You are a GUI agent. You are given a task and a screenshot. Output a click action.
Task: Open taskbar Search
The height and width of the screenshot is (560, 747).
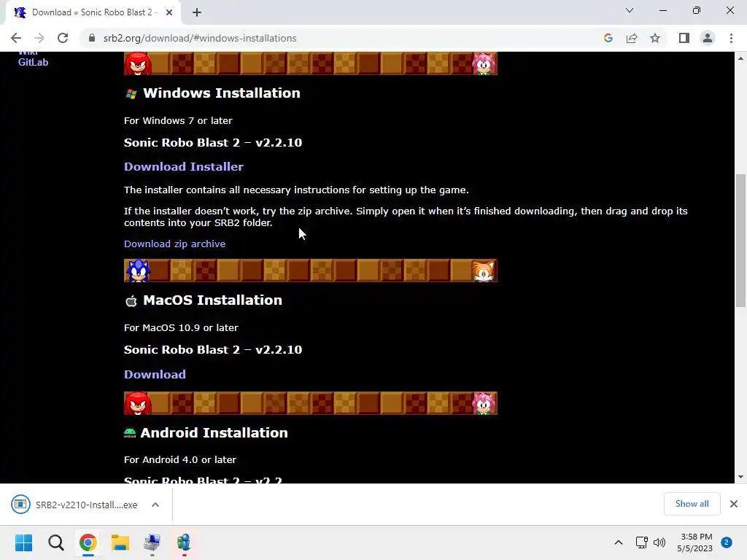pyautogui.click(x=55, y=542)
